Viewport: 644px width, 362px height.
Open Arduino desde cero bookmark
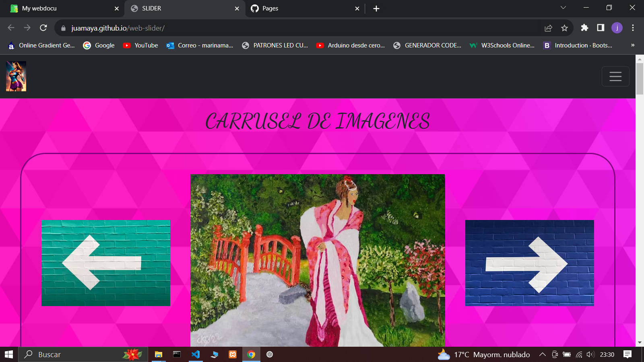click(x=351, y=45)
